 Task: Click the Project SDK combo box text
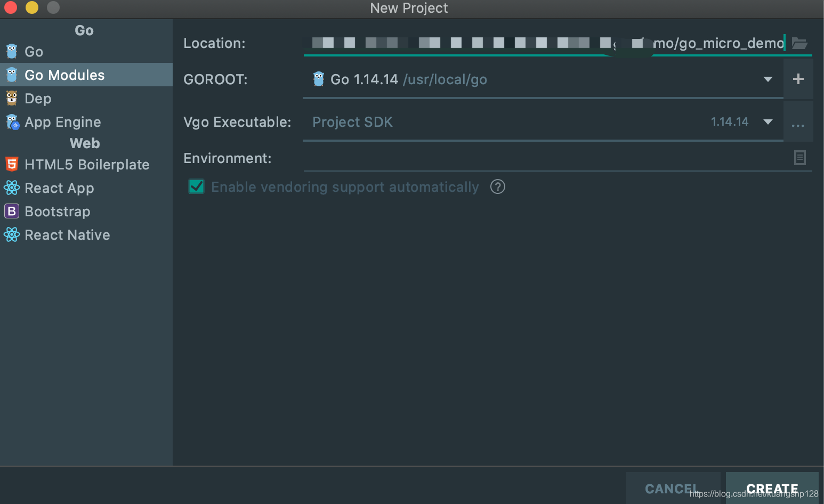pyautogui.click(x=352, y=122)
